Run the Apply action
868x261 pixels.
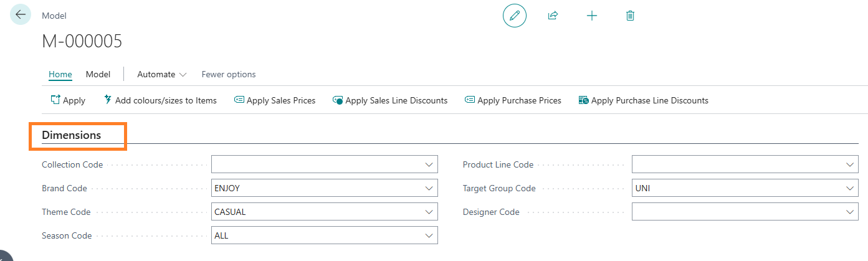68,100
